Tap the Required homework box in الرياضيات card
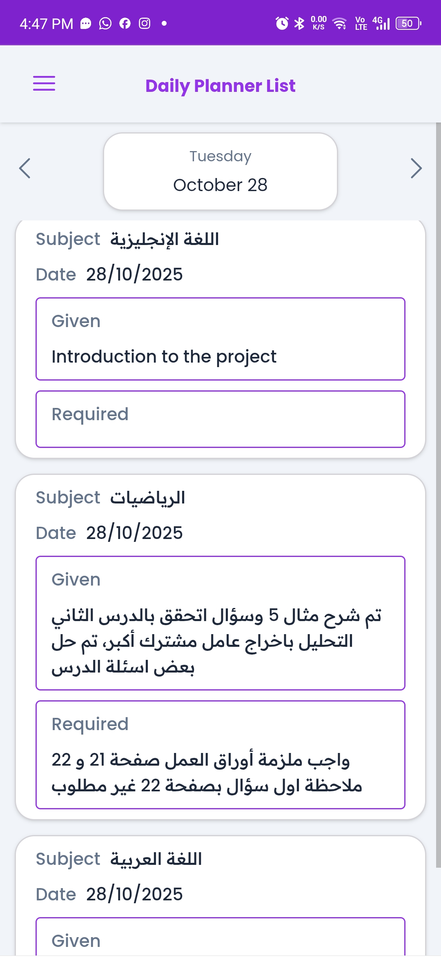The image size is (441, 980). tap(220, 755)
